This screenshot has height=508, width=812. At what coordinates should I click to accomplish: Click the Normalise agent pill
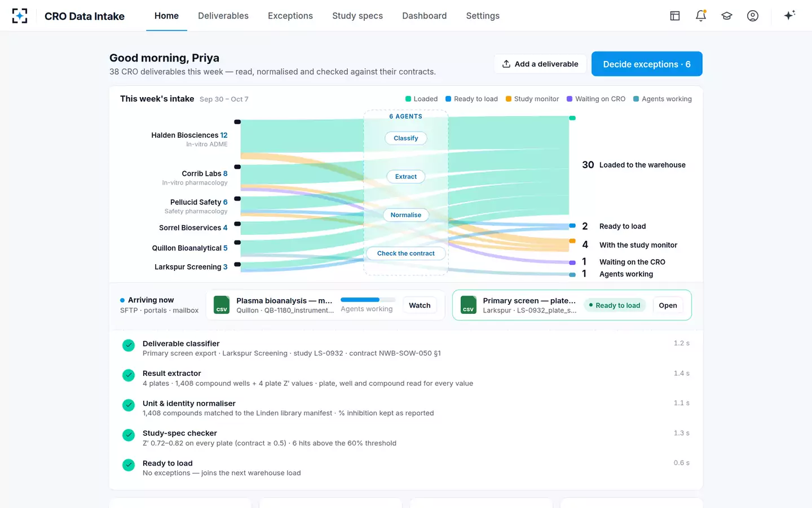(x=406, y=215)
